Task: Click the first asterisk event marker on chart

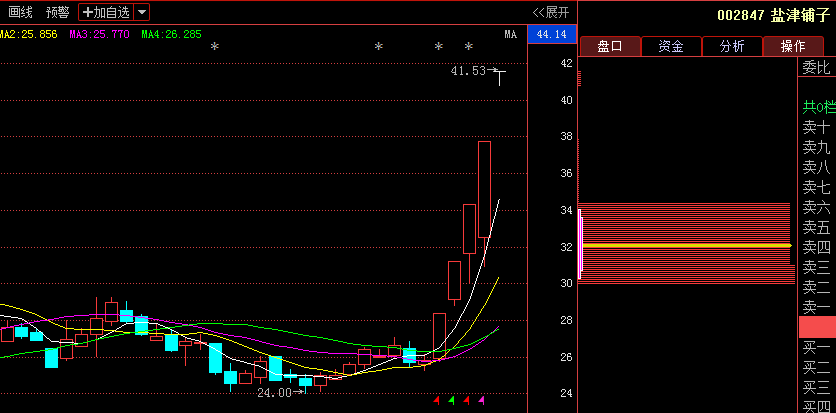Action: point(214,47)
